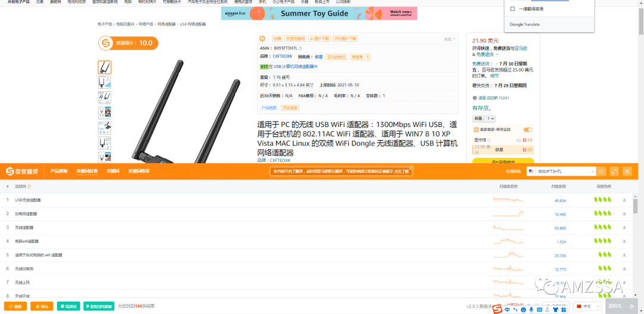The image size is (644, 314).
Task: Toggle the 库存监控 inventory monitor switch
Action: click(528, 130)
